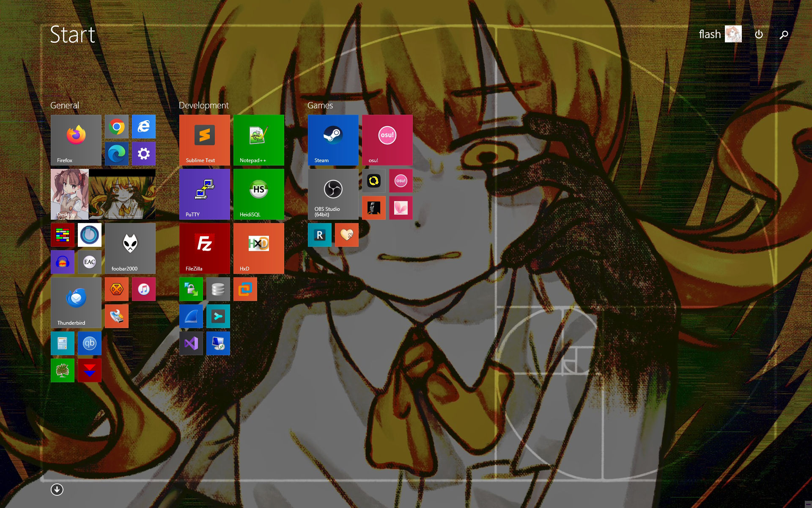Viewport: 812px width, 508px height.
Task: Launch FileZilla tile
Action: coord(205,248)
